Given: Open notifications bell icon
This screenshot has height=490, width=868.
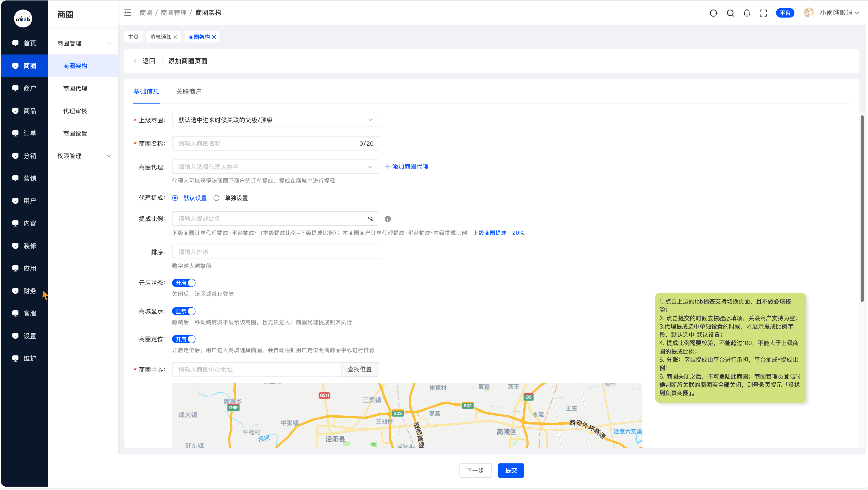Looking at the screenshot, I should coord(747,13).
